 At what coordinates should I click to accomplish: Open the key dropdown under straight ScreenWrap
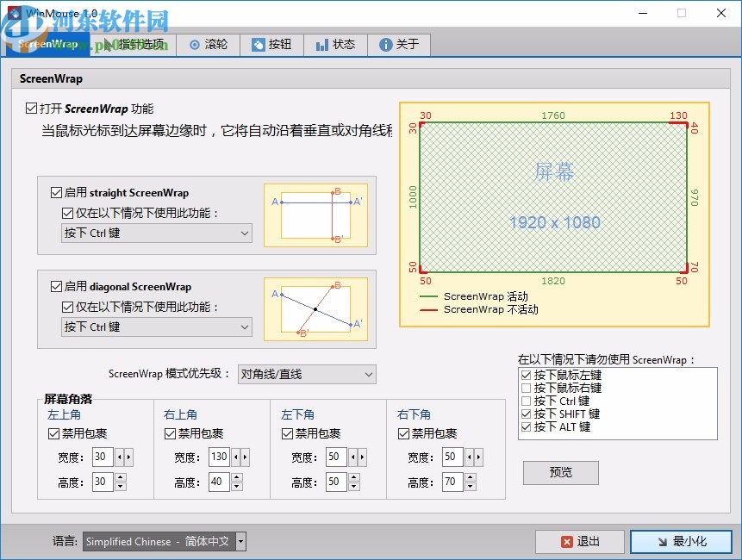157,233
